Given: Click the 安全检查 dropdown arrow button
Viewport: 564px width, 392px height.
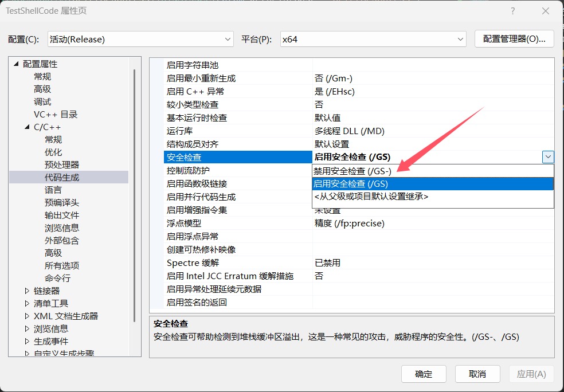Looking at the screenshot, I should [x=548, y=157].
